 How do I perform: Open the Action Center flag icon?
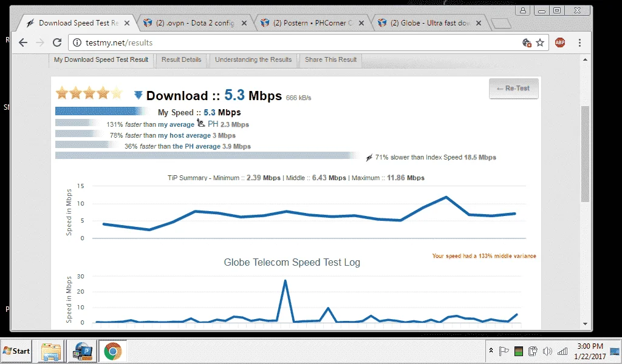(504, 351)
